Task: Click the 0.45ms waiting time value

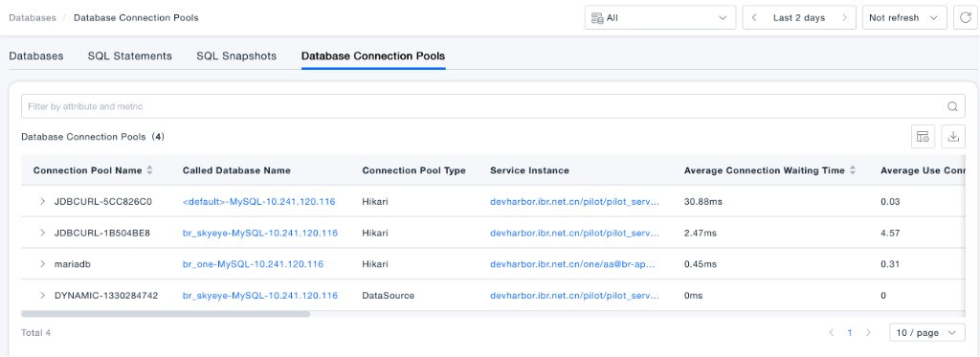Action: [x=701, y=264]
